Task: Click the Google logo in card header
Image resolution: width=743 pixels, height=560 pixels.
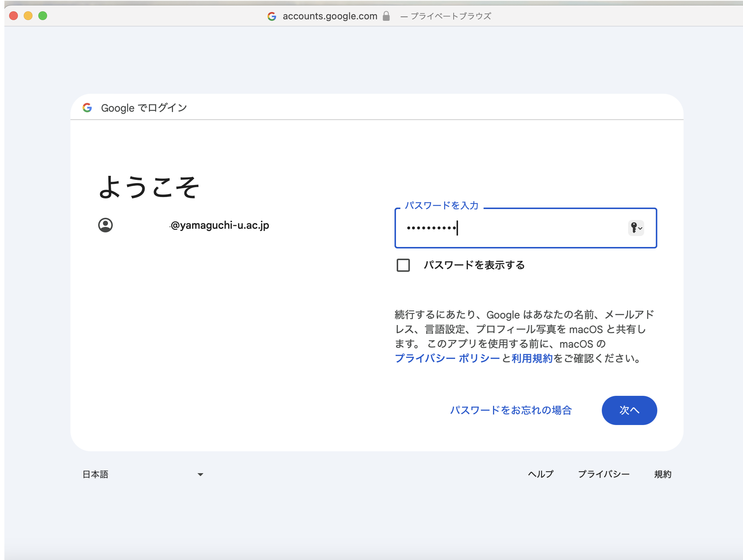Action: pos(87,108)
